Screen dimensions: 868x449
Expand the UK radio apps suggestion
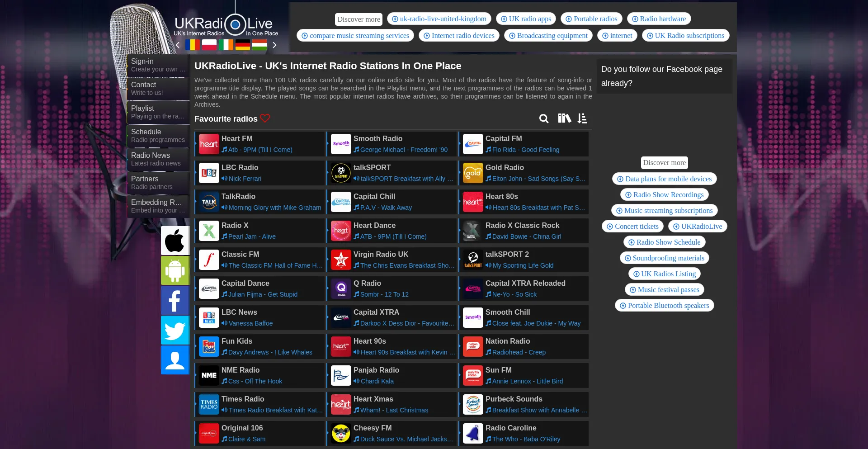pos(526,19)
